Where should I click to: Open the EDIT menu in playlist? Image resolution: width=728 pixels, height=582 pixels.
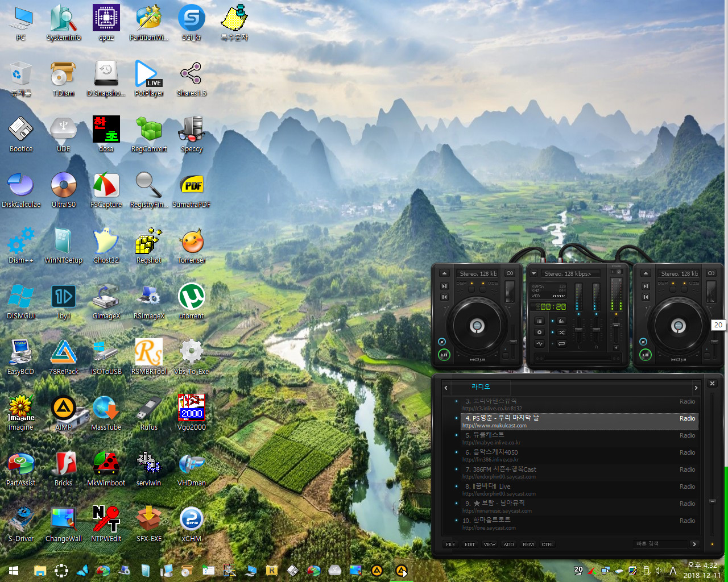tap(470, 544)
